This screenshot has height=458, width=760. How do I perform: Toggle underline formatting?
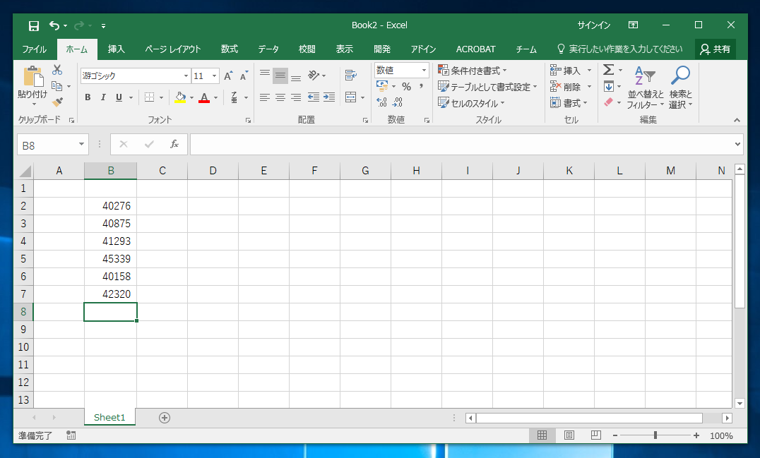119,97
